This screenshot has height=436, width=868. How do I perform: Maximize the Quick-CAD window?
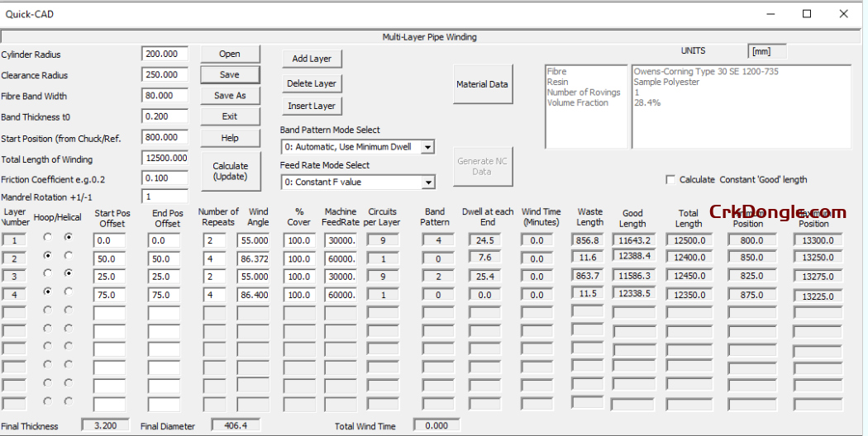(x=807, y=13)
